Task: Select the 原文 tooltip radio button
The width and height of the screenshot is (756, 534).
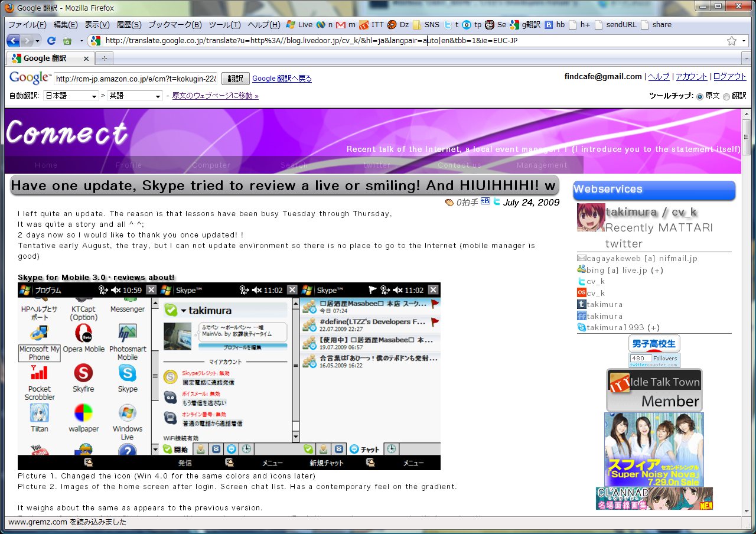Action: click(x=700, y=96)
